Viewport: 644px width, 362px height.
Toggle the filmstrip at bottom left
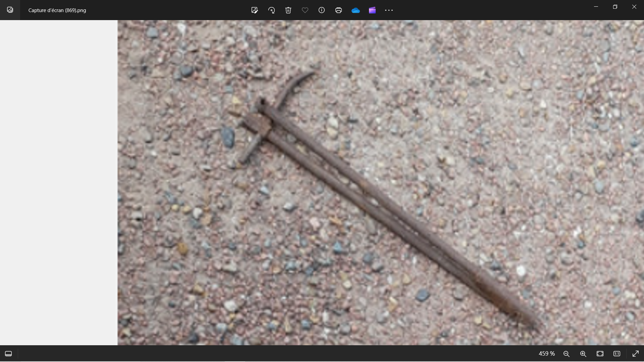(8, 354)
